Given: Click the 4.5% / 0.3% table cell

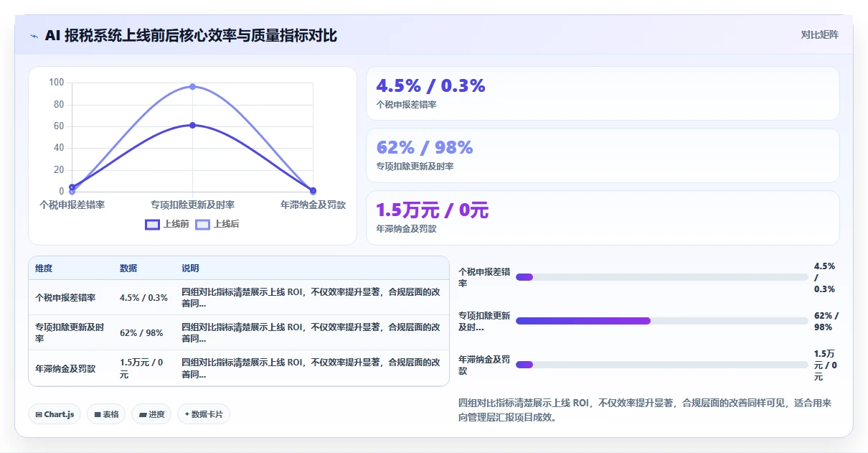Looking at the screenshot, I should (144, 297).
